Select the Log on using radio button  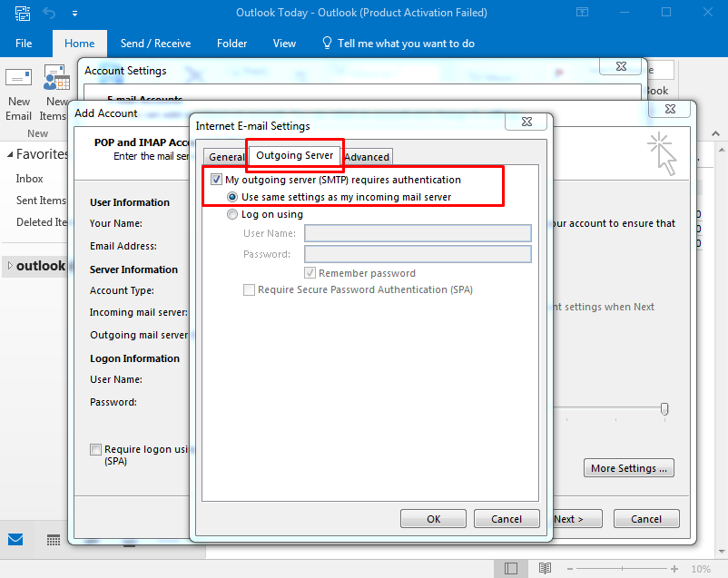(232, 214)
